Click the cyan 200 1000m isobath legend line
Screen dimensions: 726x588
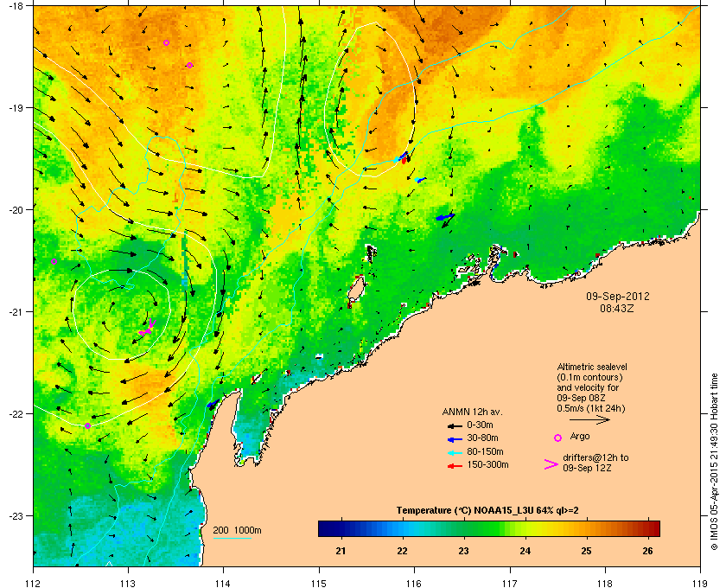[232, 539]
